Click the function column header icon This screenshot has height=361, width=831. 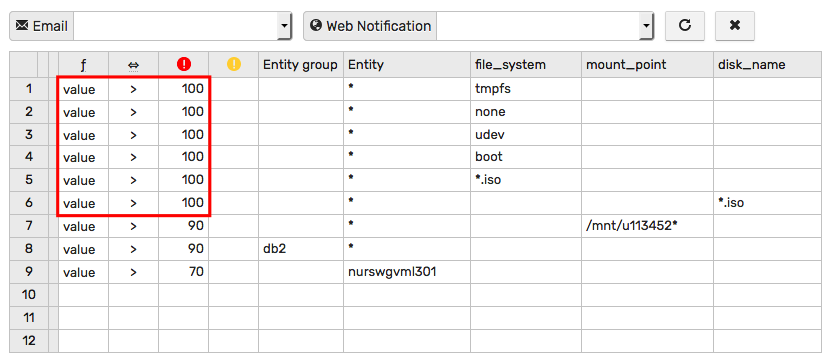point(83,65)
